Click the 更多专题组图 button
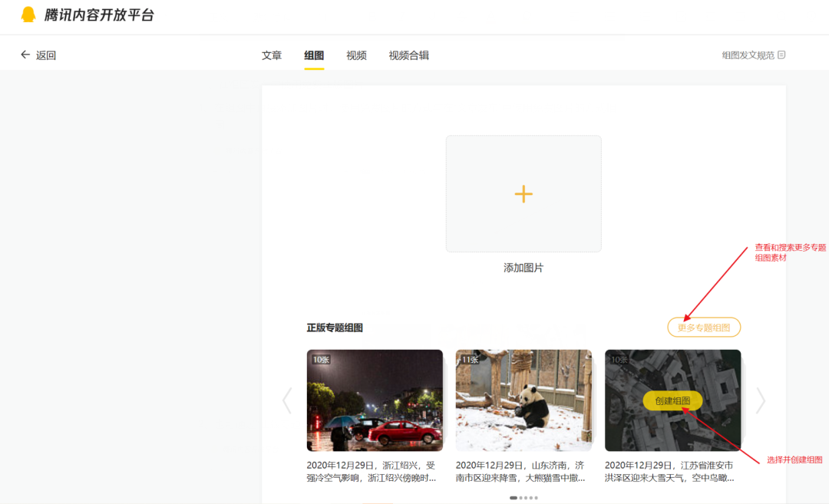This screenshot has height=504, width=829. click(704, 327)
